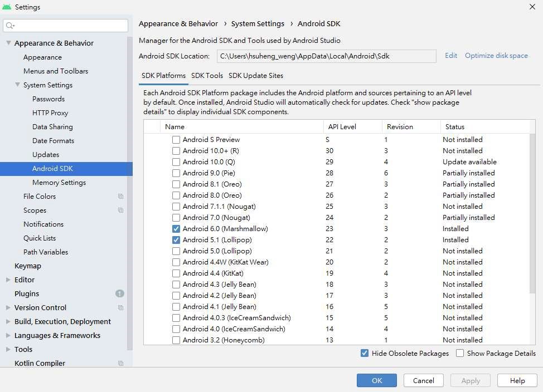Uncheck Android 6.0 (Marshmallow)
Screen dimensions: 543x392
coord(176,229)
